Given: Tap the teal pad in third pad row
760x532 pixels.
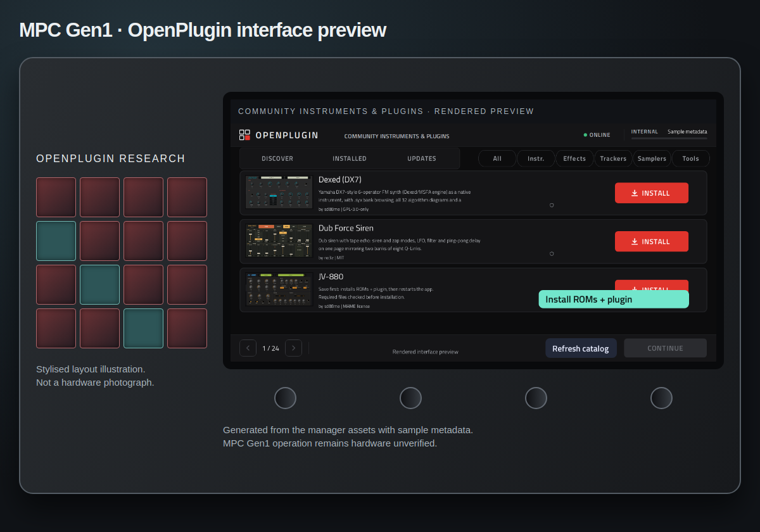Looking at the screenshot, I should click(x=99, y=284).
